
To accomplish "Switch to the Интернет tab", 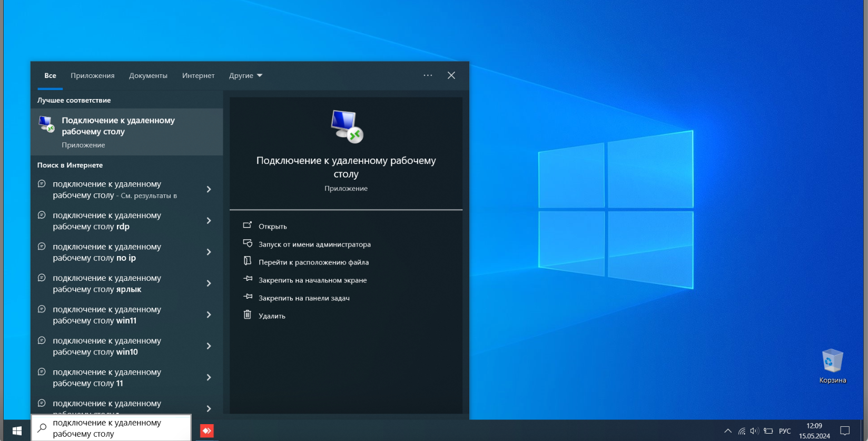I will click(198, 75).
